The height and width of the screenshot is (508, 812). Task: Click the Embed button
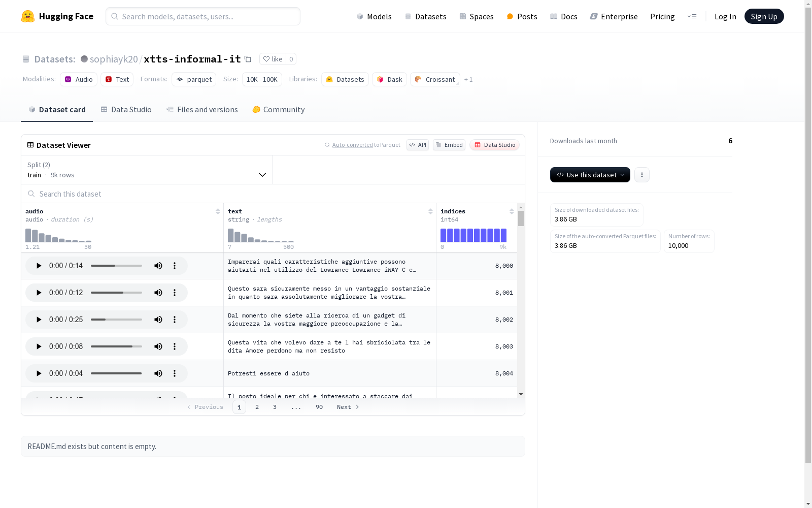point(449,145)
